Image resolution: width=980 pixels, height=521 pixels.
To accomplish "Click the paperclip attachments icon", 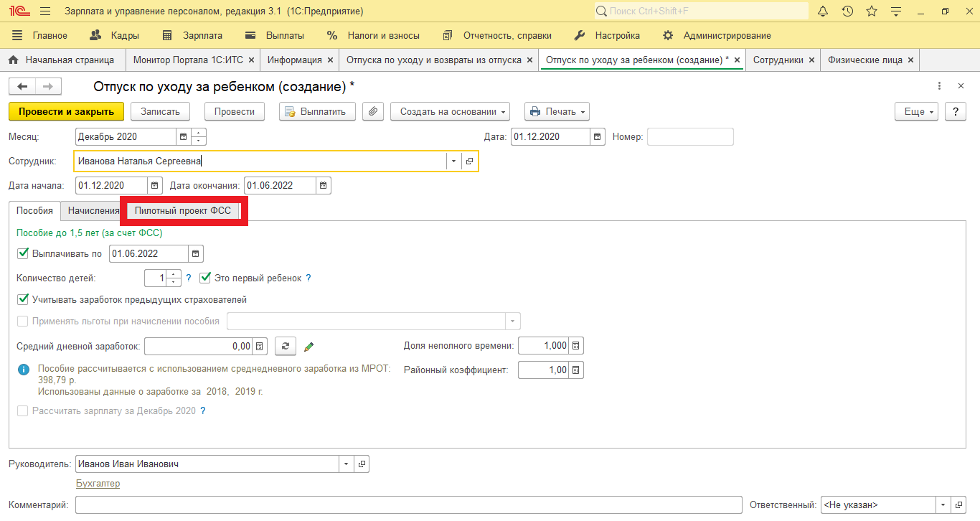I will [373, 111].
